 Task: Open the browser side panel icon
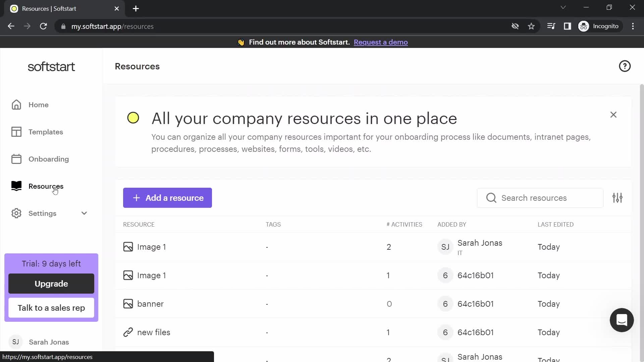(567, 26)
